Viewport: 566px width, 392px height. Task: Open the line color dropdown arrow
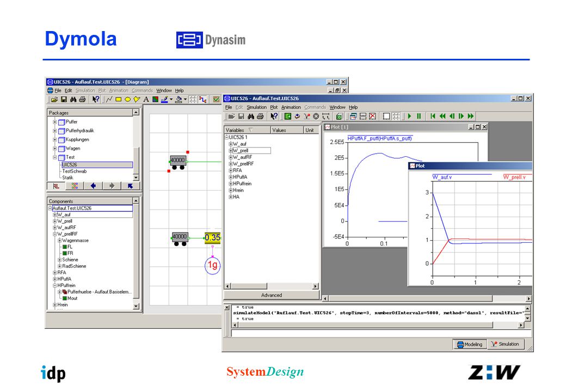(171, 99)
